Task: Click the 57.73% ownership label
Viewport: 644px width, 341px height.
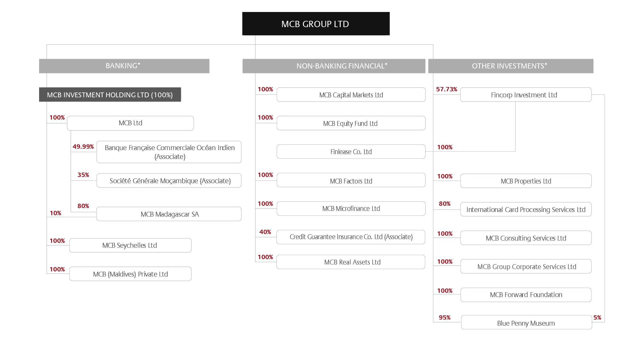Action: (446, 89)
